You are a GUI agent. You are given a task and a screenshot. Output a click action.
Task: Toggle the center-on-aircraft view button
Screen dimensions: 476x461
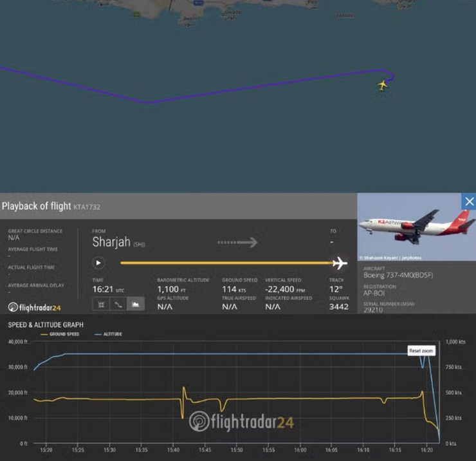point(101,304)
